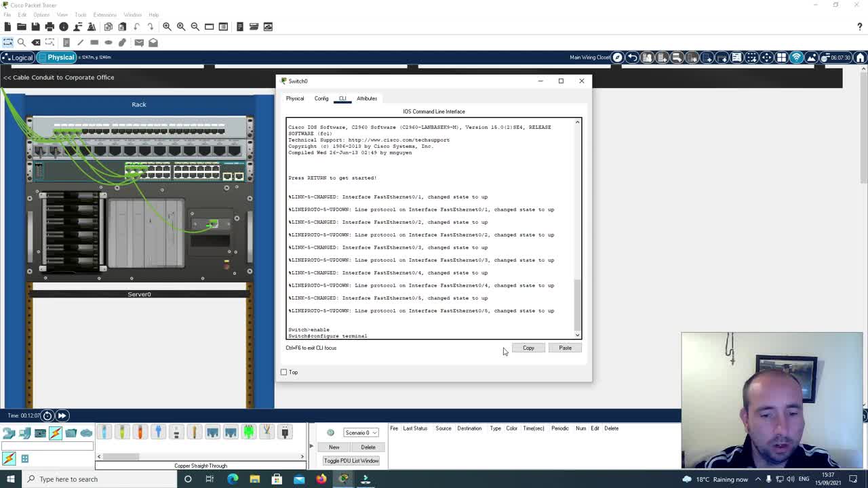
Task: Print using the printer toolbar icon
Action: pos(50,26)
